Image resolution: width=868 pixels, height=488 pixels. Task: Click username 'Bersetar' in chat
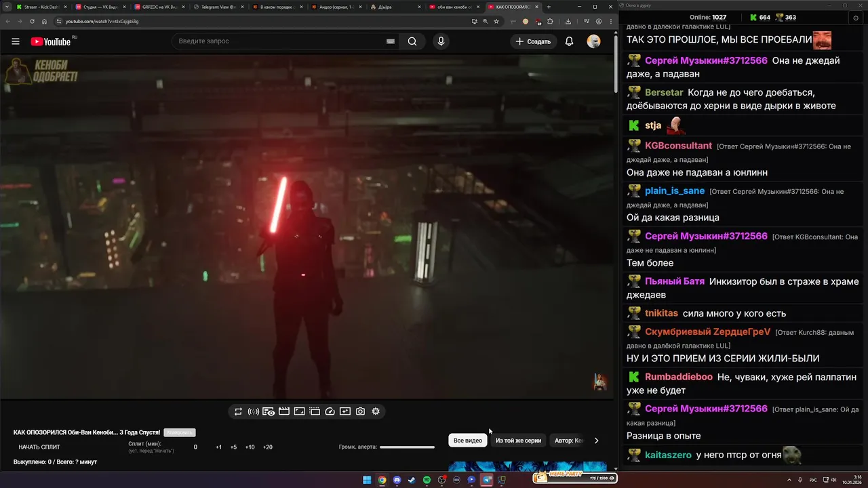point(664,92)
